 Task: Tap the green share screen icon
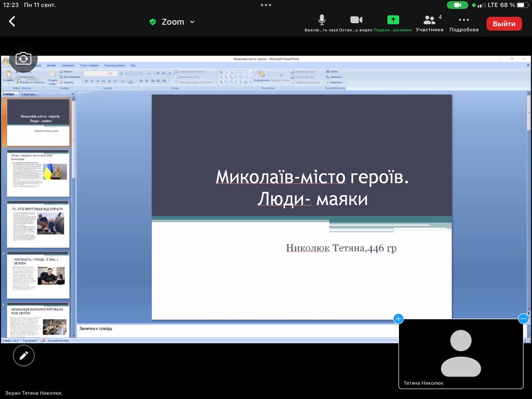click(x=393, y=20)
